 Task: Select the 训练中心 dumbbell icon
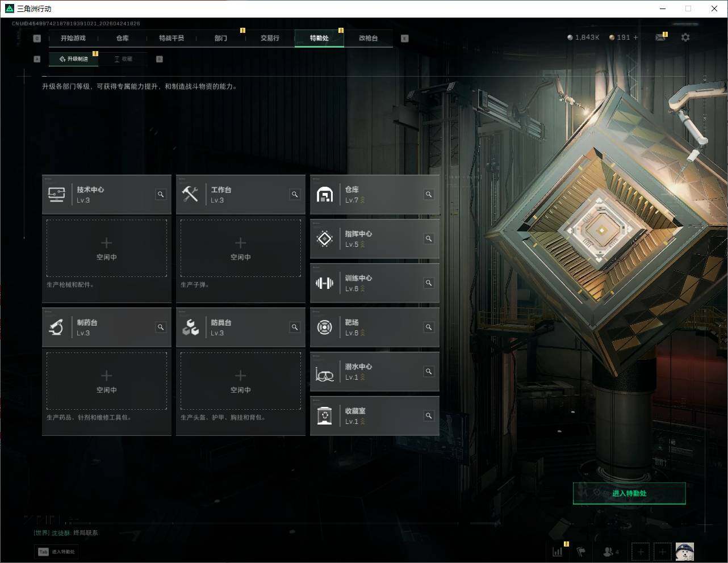pos(324,283)
